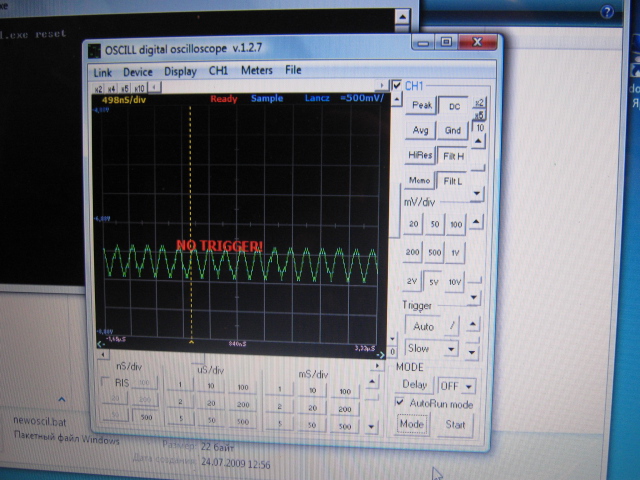Toggle the Memo button

[419, 180]
